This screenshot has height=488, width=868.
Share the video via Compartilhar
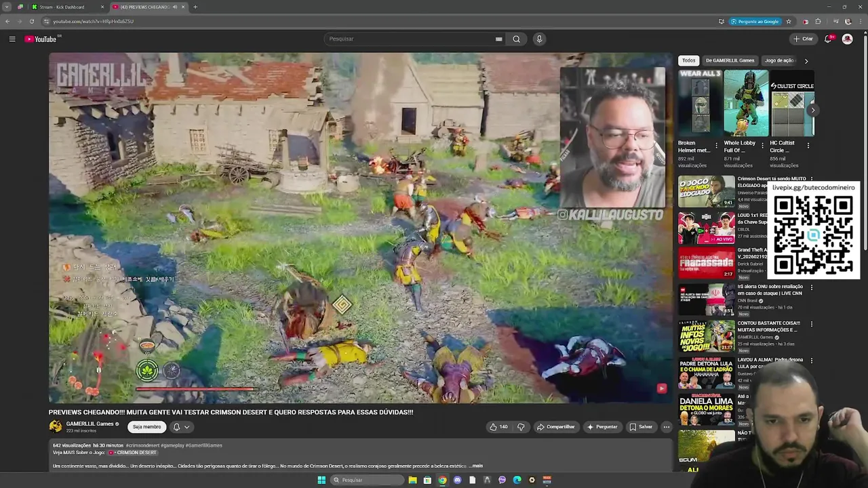[556, 427]
